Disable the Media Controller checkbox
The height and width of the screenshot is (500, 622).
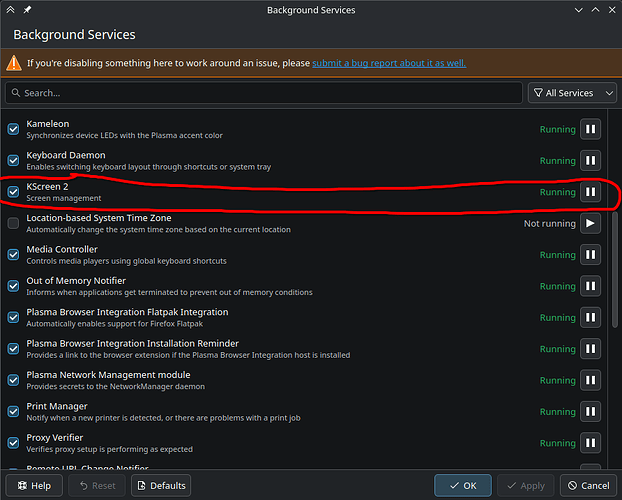pos(14,255)
